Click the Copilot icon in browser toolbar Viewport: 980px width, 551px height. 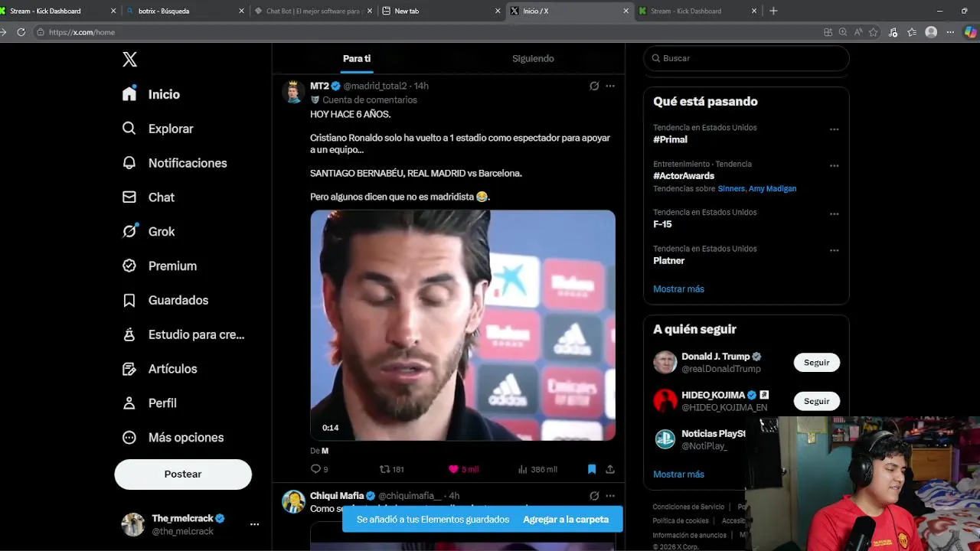pos(971,32)
